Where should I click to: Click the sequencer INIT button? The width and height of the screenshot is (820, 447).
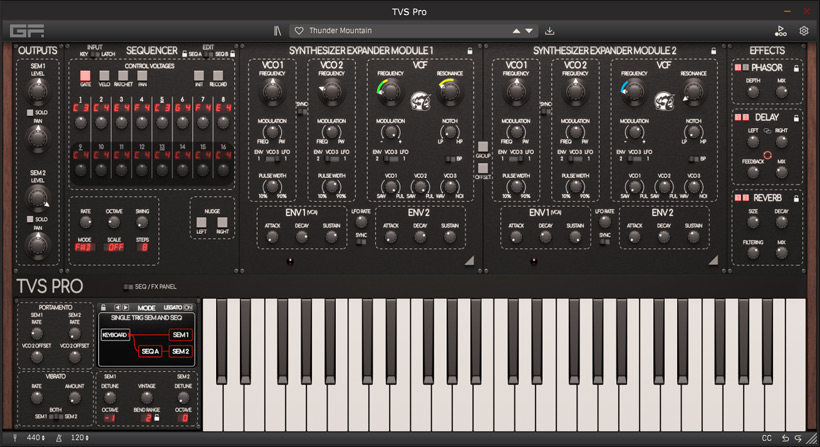(x=199, y=76)
